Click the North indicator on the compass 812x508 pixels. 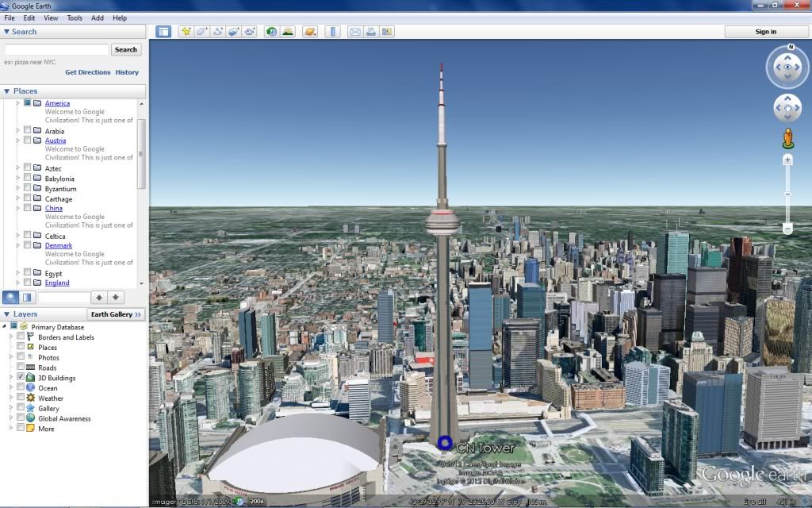click(791, 47)
